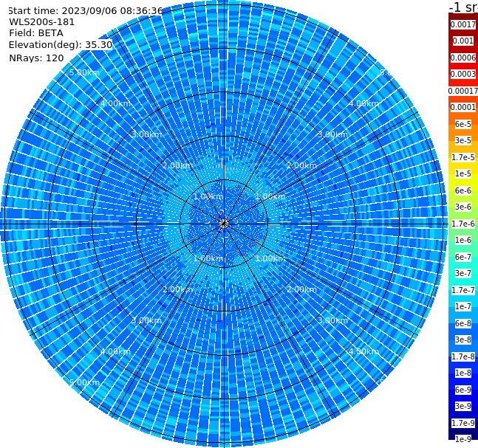This screenshot has height=448, width=478.
Task: Select the 1.7e-5 colorbar tick
Action: pyautogui.click(x=463, y=157)
